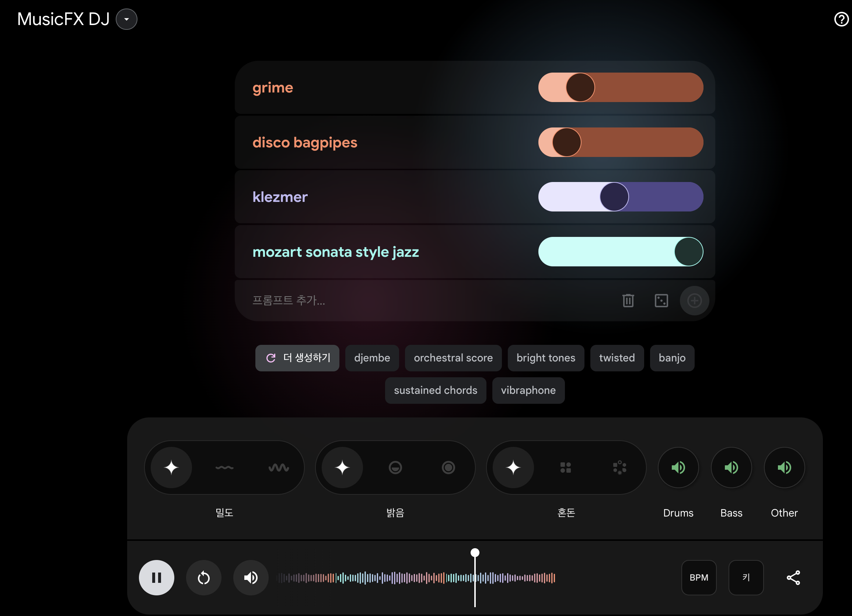Pause the music playback

(x=156, y=578)
